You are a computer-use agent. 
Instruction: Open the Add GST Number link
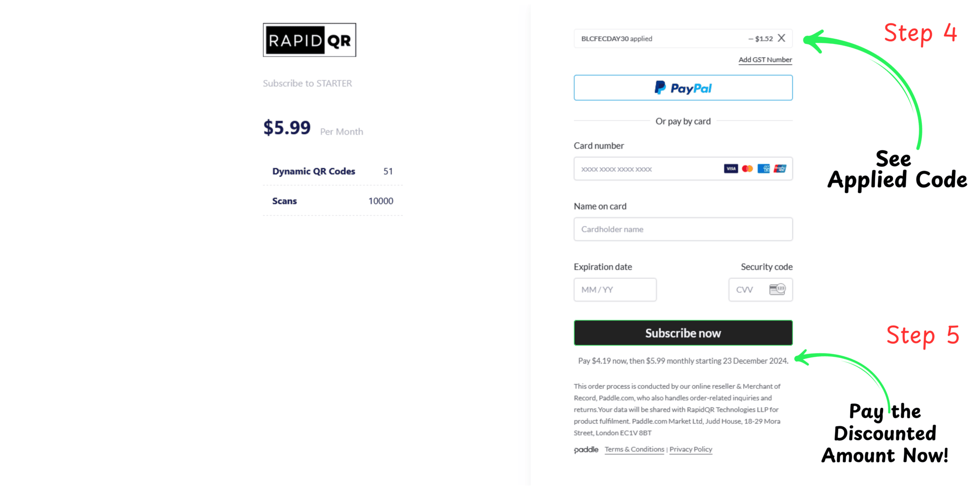765,60
